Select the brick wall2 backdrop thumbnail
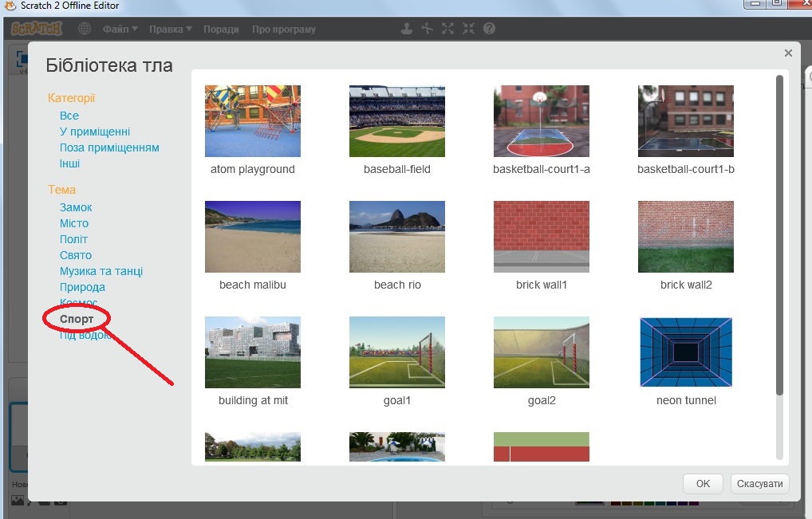This screenshot has height=519, width=812. pos(686,237)
